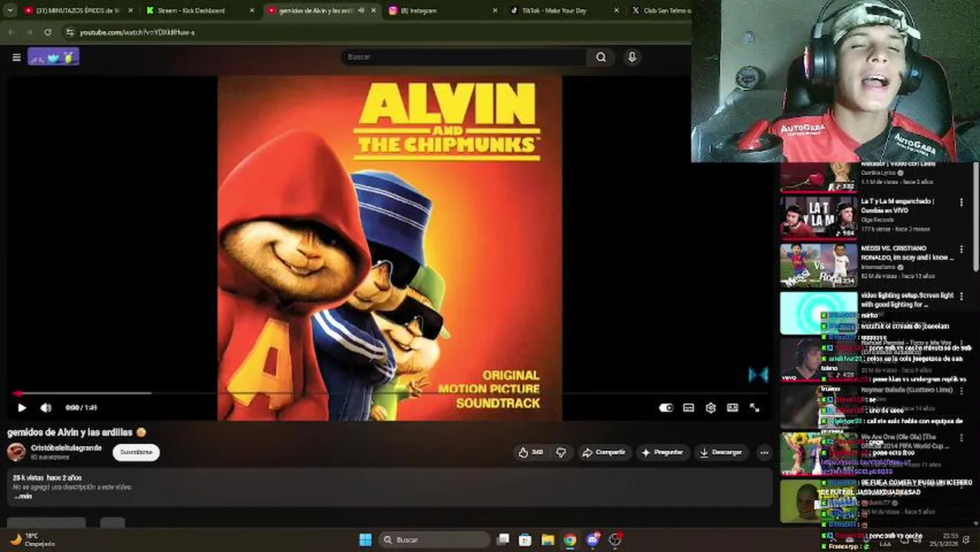Open the Cristóbaleltulagrande channel name link
The height and width of the screenshot is (552, 980).
(x=66, y=448)
